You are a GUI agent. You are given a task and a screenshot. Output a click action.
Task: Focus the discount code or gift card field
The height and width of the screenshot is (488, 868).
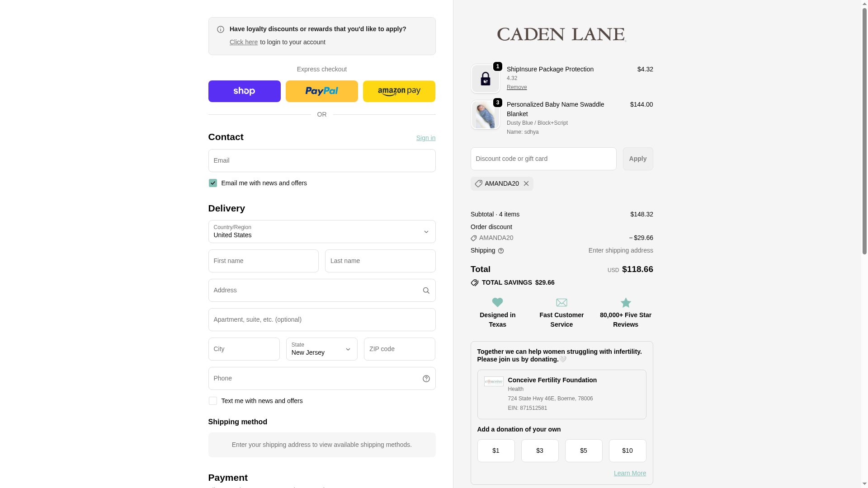point(543,159)
